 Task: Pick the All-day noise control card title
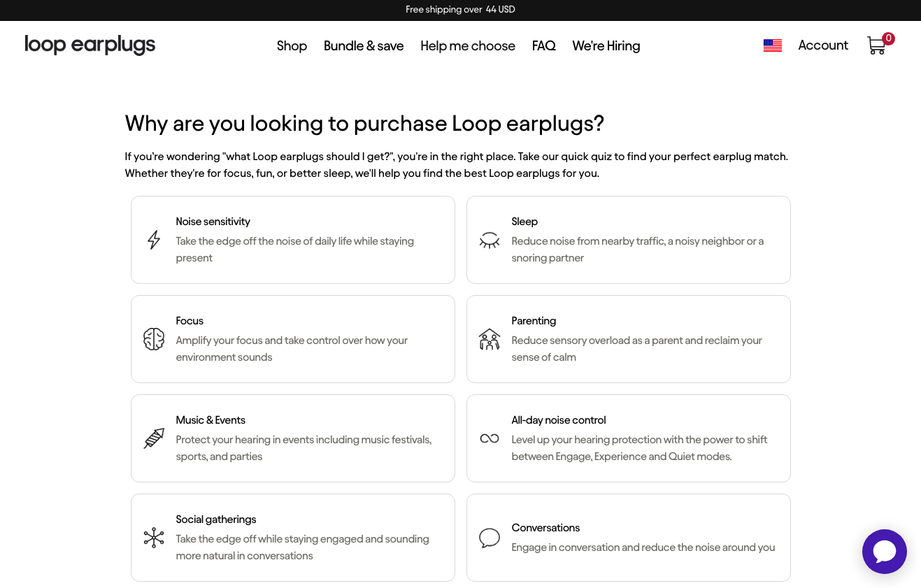point(559,420)
